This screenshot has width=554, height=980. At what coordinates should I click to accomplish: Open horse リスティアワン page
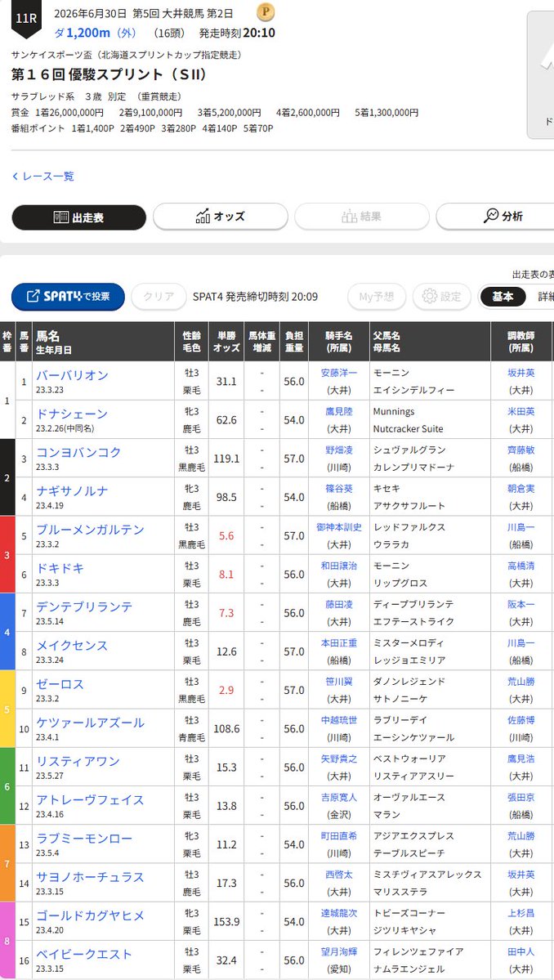click(x=78, y=762)
